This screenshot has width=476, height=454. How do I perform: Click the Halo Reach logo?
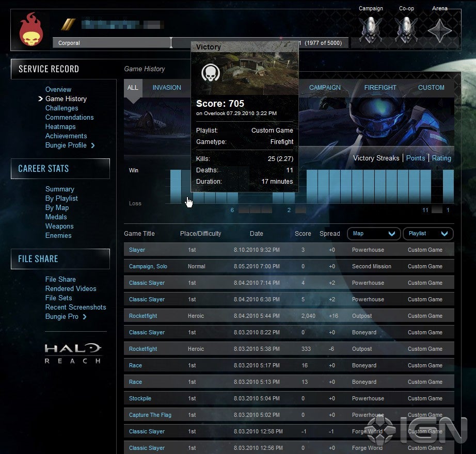73,353
